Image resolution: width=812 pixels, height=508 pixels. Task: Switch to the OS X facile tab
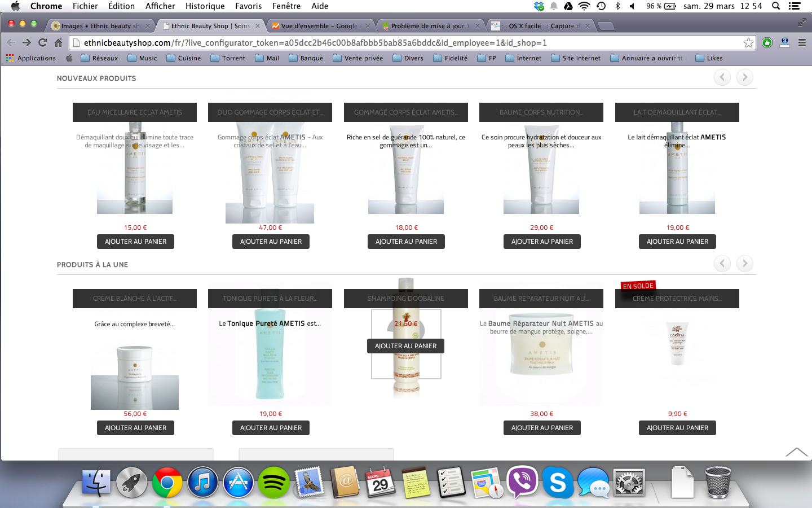(540, 26)
